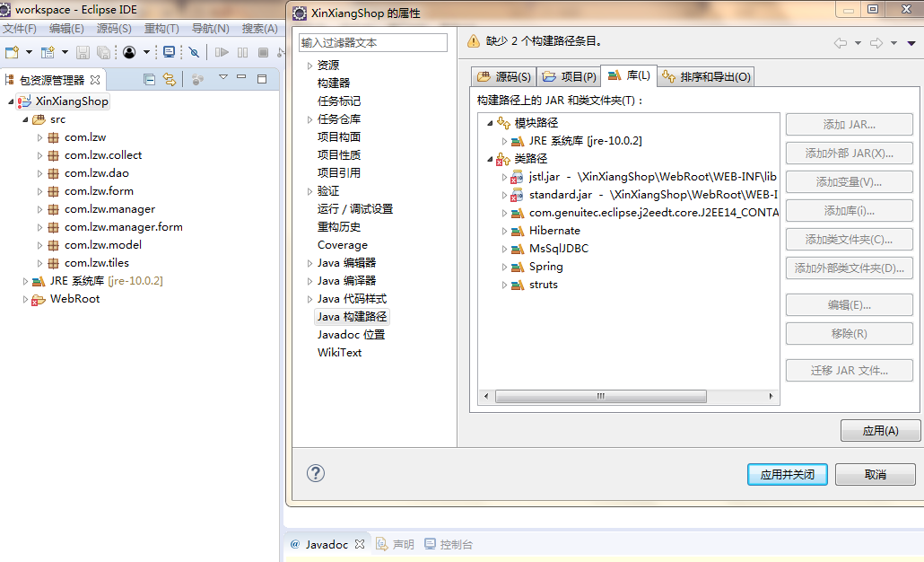This screenshot has height=562, width=924.
Task: Click the 添加外部 JAR(X)... button
Action: [850, 154]
